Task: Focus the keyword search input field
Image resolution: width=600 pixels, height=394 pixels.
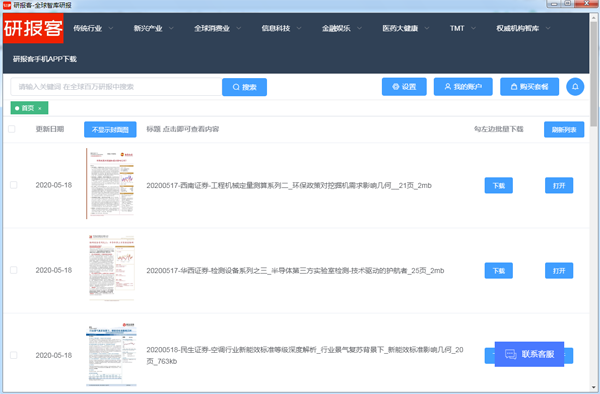Action: (116, 87)
